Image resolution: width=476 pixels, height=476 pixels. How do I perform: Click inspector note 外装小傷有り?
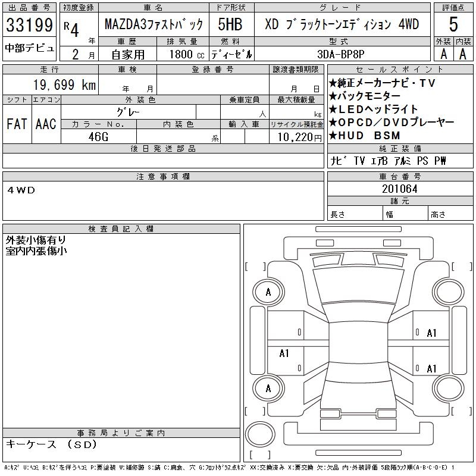point(36,240)
